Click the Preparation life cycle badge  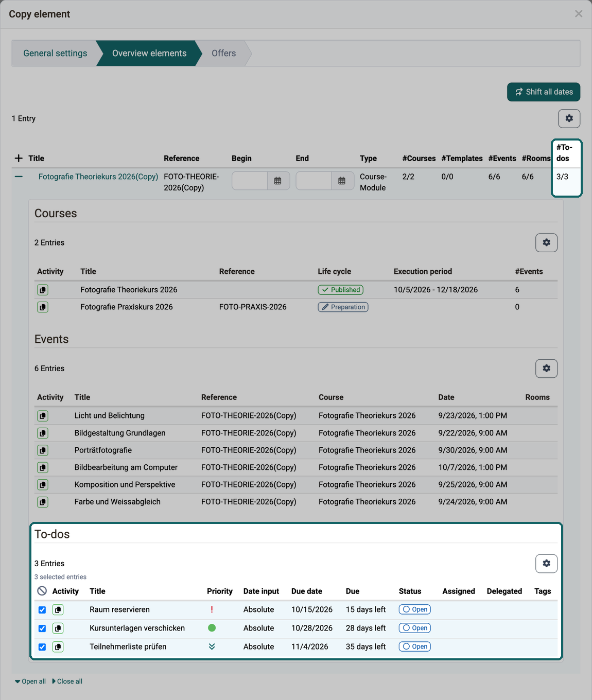point(343,307)
